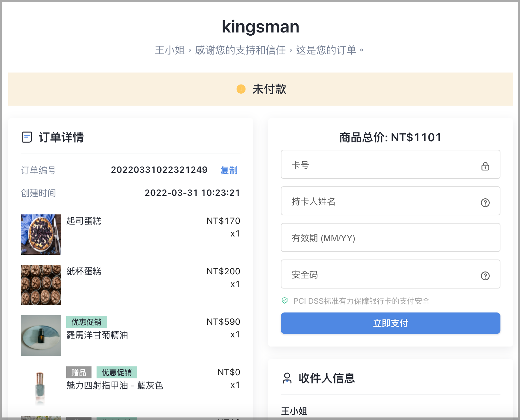The height and width of the screenshot is (420, 520).
Task: Focus the 卡号 card number input
Action: (390, 164)
